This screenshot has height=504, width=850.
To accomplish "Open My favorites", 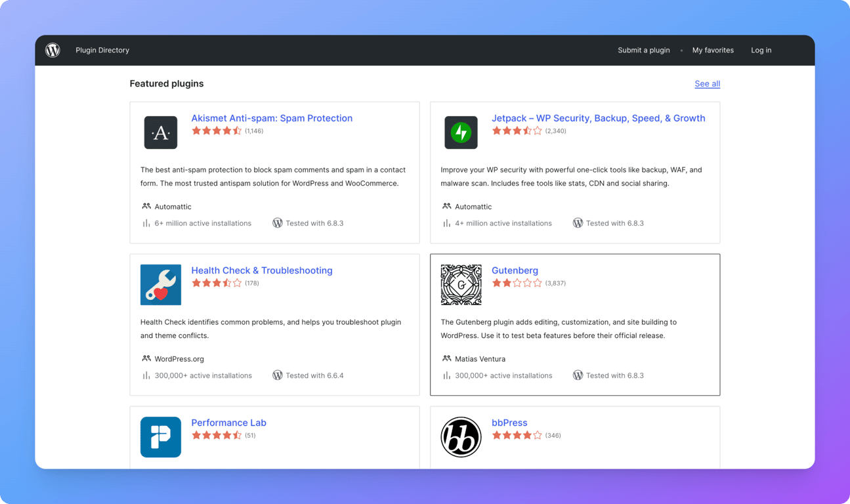I will (x=713, y=50).
